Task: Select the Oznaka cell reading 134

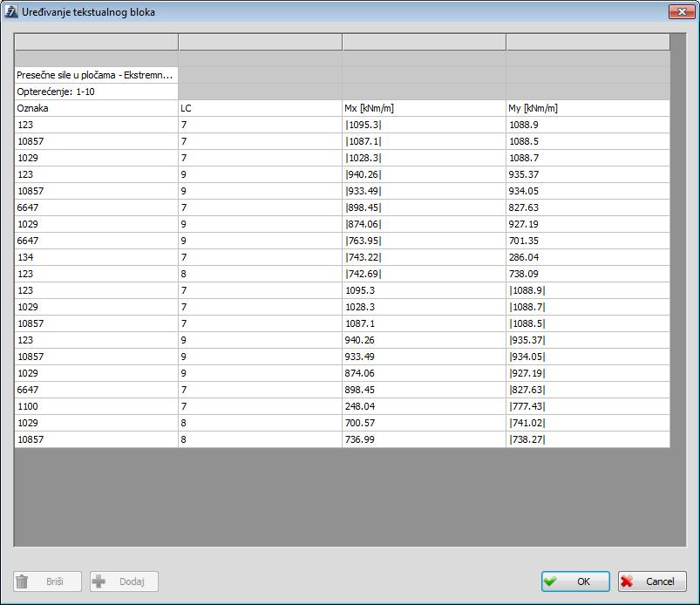Action: pos(97,257)
